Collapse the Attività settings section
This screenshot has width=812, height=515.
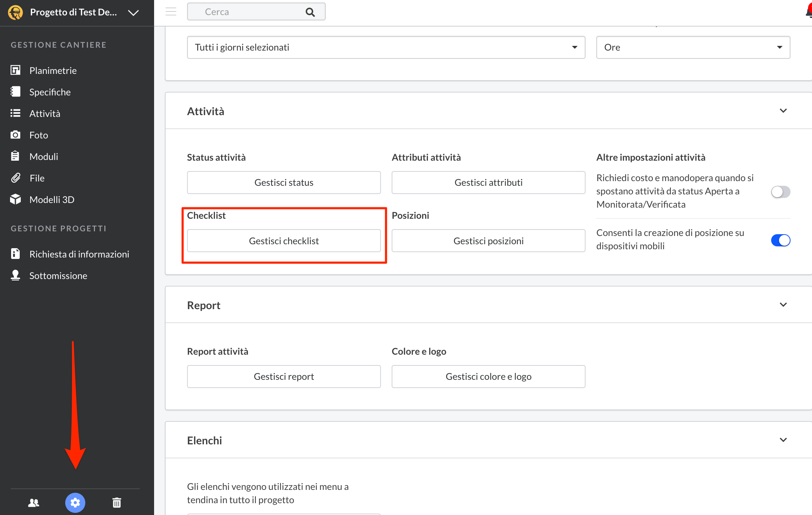pyautogui.click(x=783, y=111)
